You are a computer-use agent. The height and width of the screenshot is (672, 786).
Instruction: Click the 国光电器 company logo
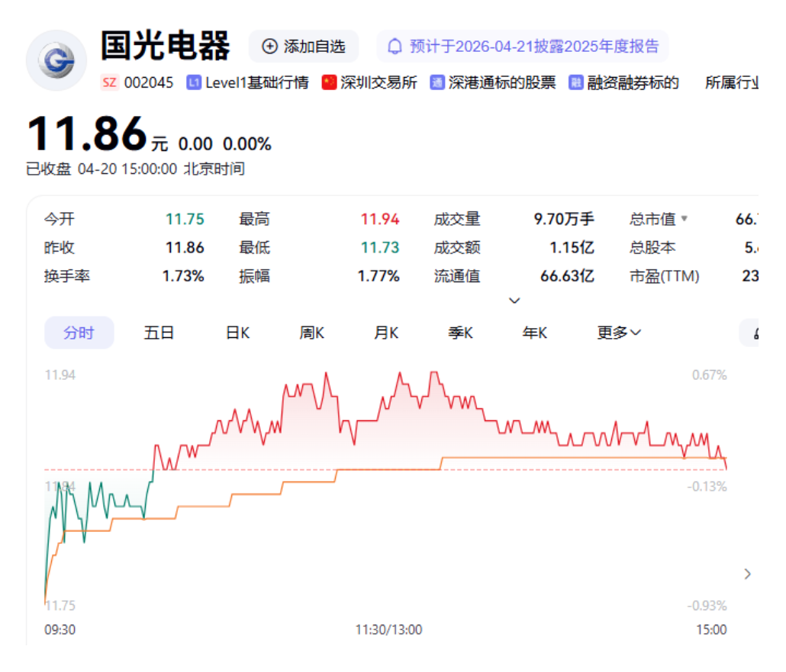point(56,60)
